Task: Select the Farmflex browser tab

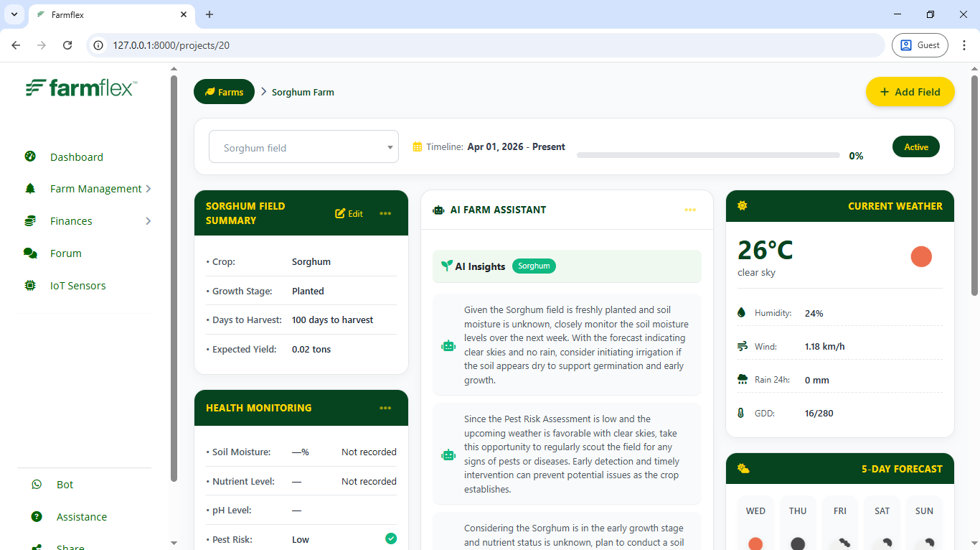Action: click(111, 14)
